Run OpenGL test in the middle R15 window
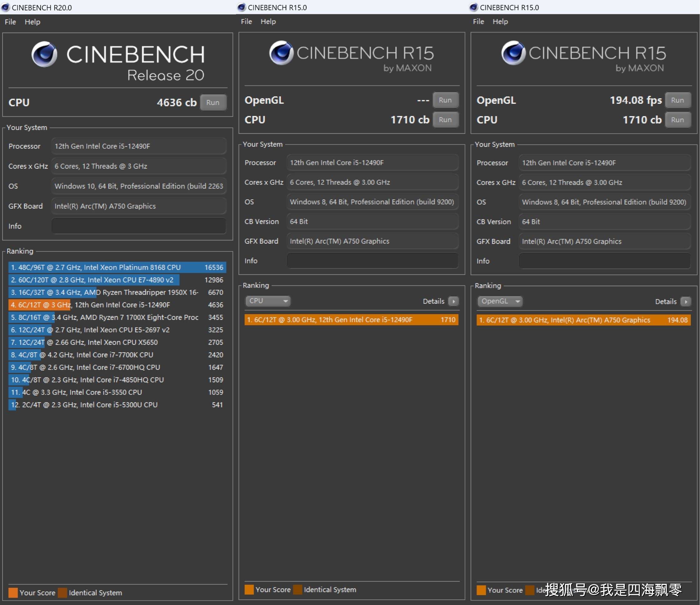 [x=445, y=100]
